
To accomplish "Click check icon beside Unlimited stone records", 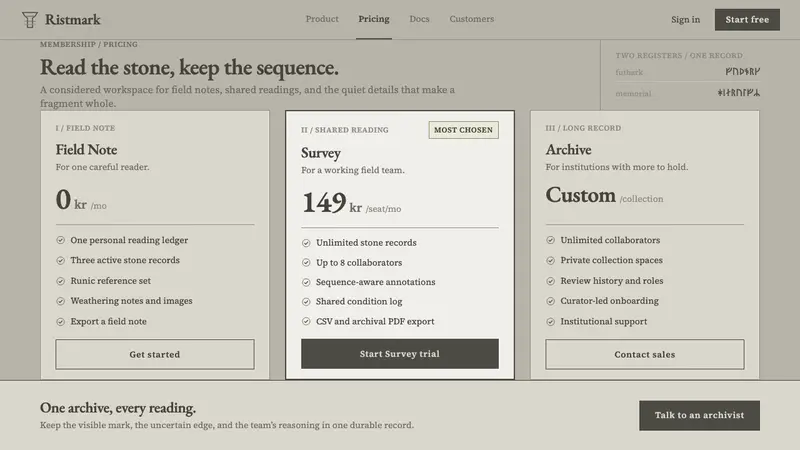I will [306, 243].
